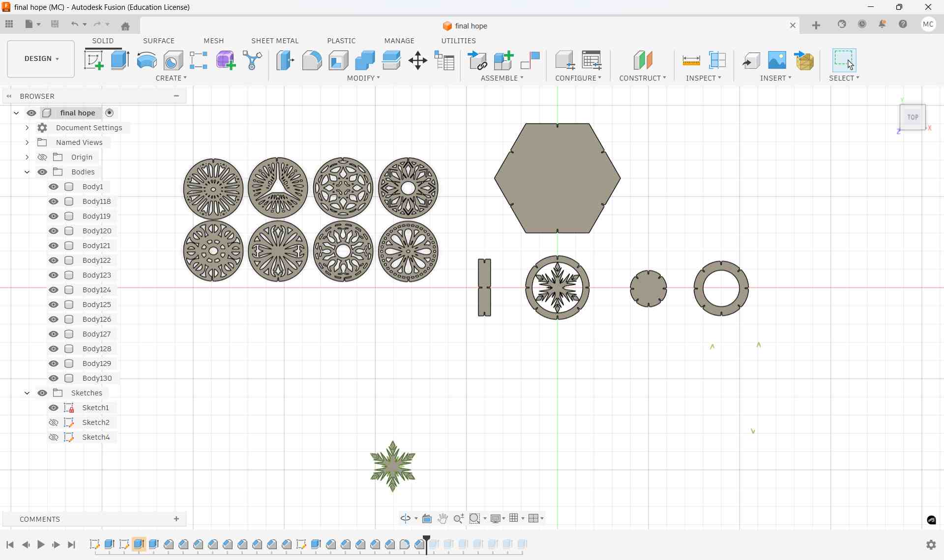Activate Orbit in the navigation bar
This screenshot has height=560, width=944.
pos(406,518)
